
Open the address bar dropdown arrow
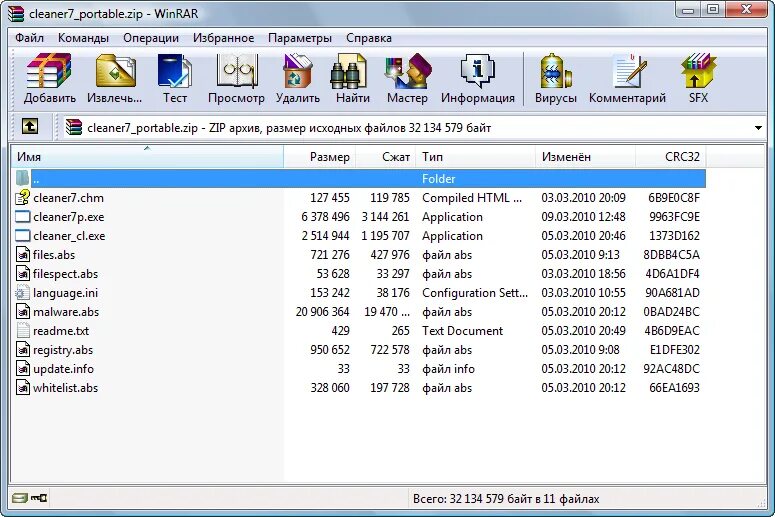tap(758, 128)
